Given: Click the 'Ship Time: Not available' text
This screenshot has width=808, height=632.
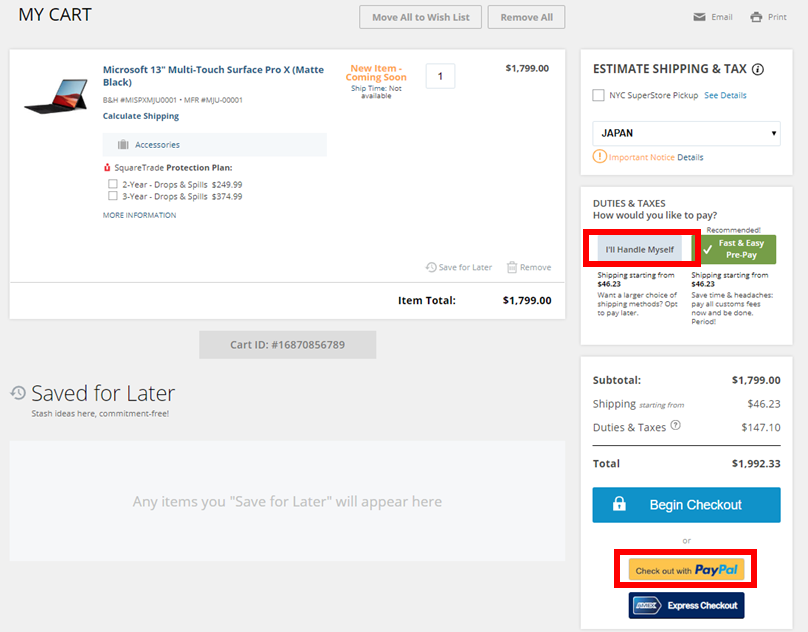Looking at the screenshot, I should click(376, 92).
